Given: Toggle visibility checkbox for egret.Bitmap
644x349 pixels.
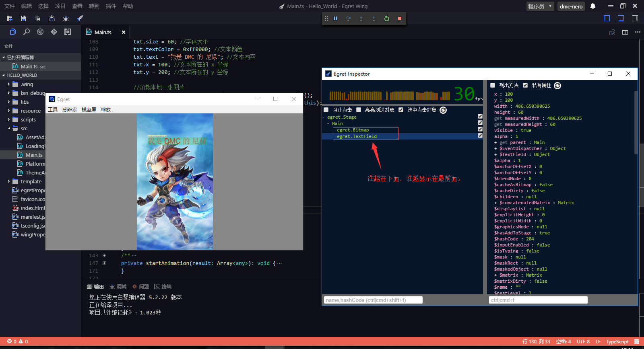Looking at the screenshot, I should 480,129.
